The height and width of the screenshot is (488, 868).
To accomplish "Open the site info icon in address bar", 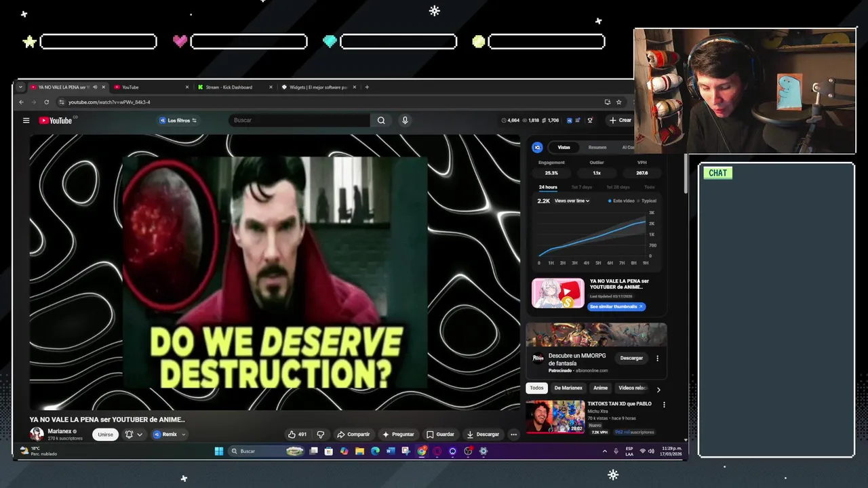I will tap(62, 102).
